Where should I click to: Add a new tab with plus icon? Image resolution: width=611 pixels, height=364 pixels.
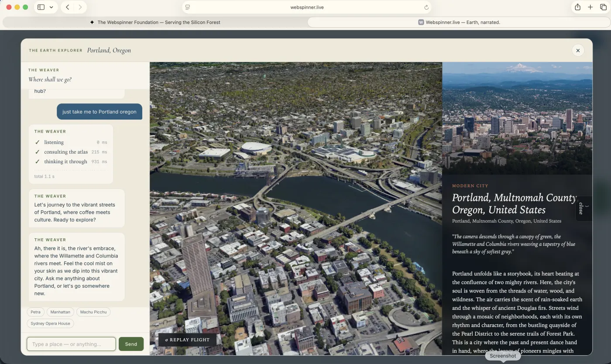point(590,7)
